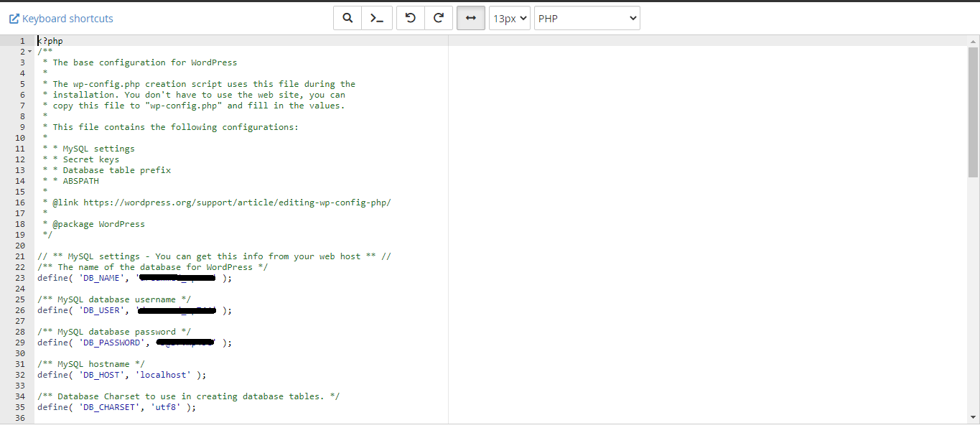980x433 pixels.
Task: Click the 'DB_USER' define line
Action: tap(135, 310)
